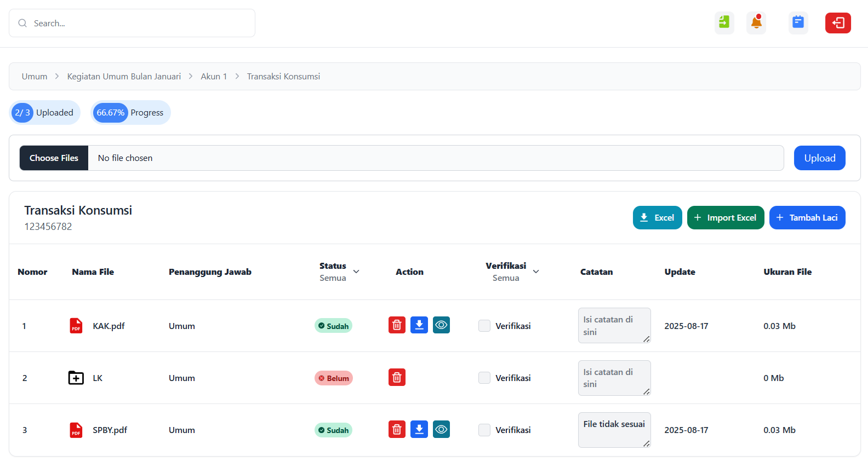
Task: Click the account number 123456782
Action: point(48,226)
